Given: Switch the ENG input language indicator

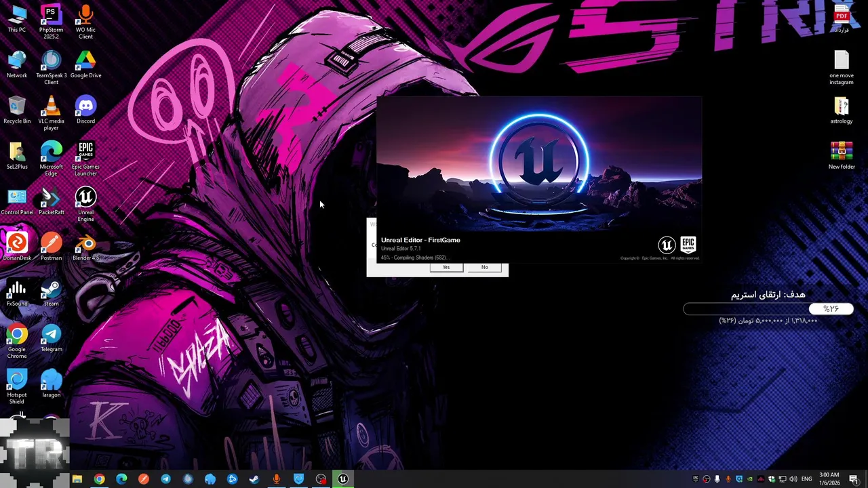Looking at the screenshot, I should click(x=806, y=479).
